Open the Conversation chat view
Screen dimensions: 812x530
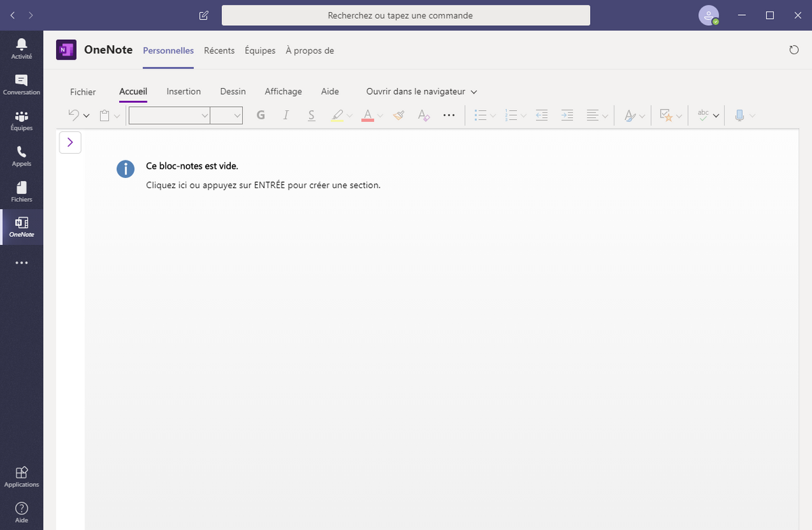click(22, 85)
